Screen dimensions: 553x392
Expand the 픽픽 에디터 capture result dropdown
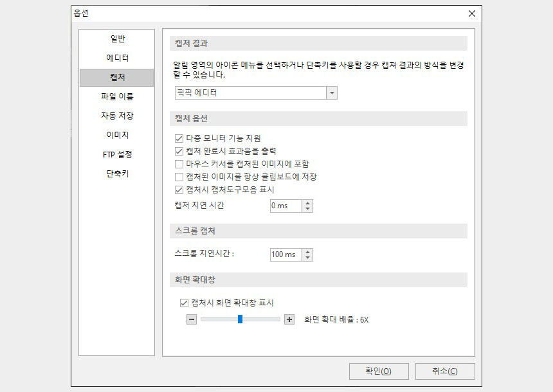pyautogui.click(x=332, y=93)
